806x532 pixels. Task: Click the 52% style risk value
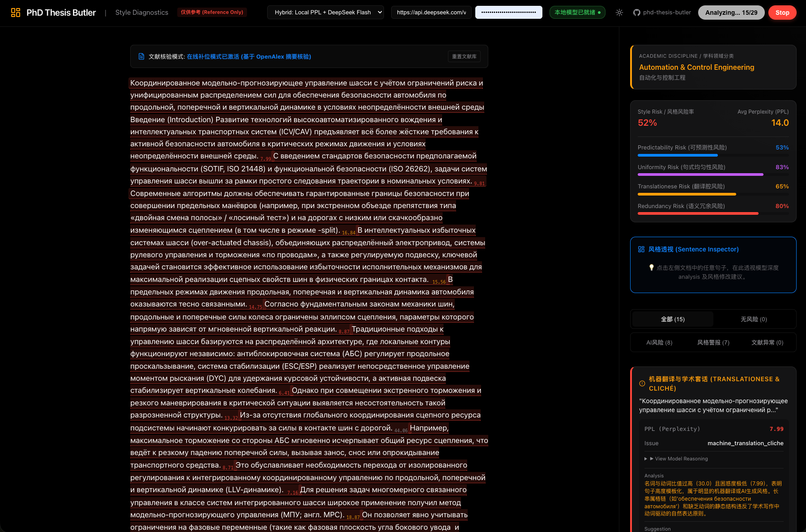(647, 123)
